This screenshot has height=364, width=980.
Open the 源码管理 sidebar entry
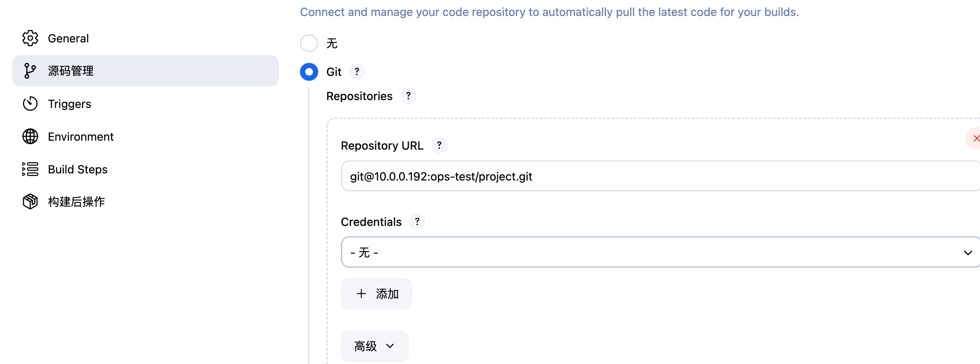pyautogui.click(x=70, y=71)
